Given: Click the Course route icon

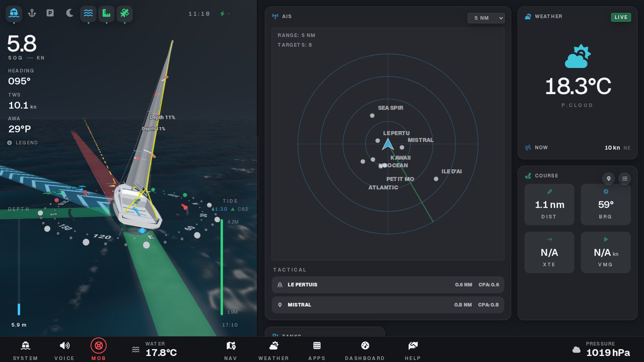Looking at the screenshot, I should pos(528,176).
